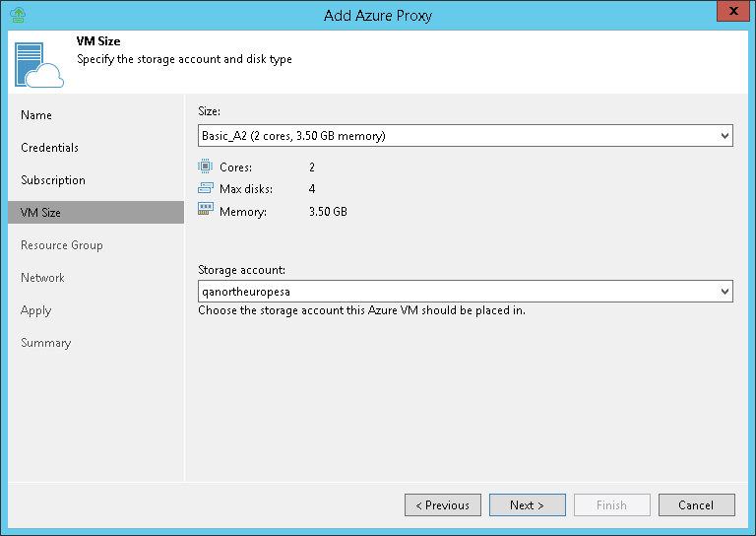The height and width of the screenshot is (536, 756).
Task: Select the Summary step
Action: [45, 343]
